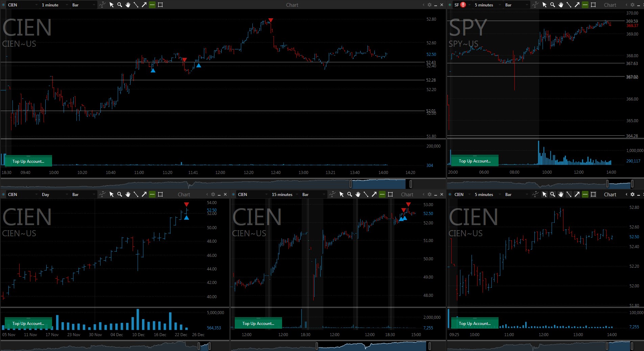This screenshot has height=351, width=644.
Task: Select zoom magnifier tool in CIEN Day chart
Action: click(x=120, y=194)
